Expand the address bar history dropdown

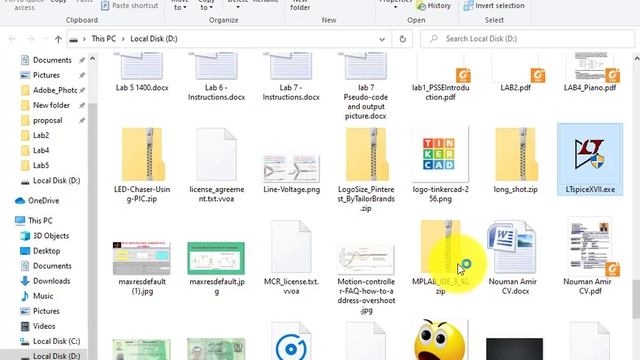(x=382, y=39)
